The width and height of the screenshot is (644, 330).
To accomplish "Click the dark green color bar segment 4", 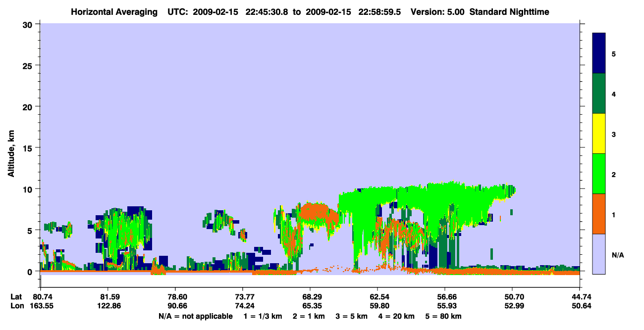I will click(x=599, y=94).
